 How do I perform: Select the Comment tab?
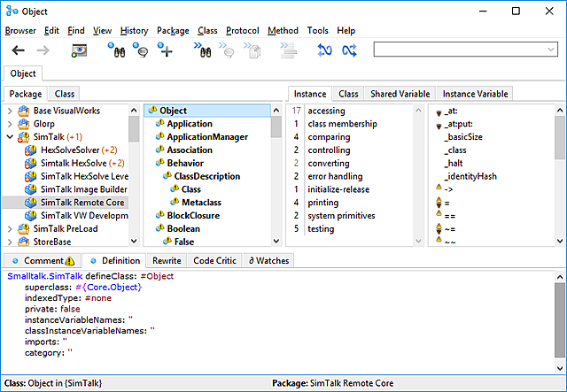tap(43, 261)
